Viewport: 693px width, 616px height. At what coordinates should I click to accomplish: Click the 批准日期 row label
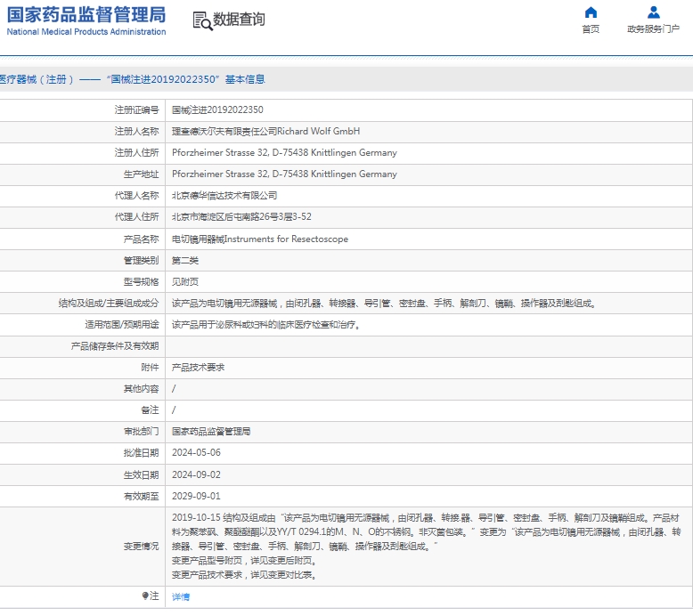tap(141, 452)
